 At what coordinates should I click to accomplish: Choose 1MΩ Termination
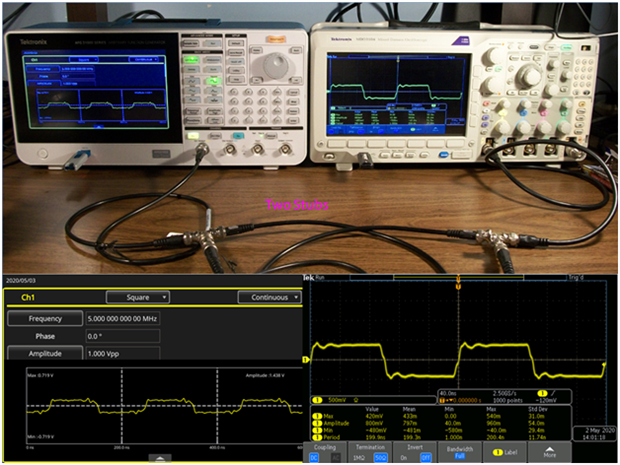[359, 457]
